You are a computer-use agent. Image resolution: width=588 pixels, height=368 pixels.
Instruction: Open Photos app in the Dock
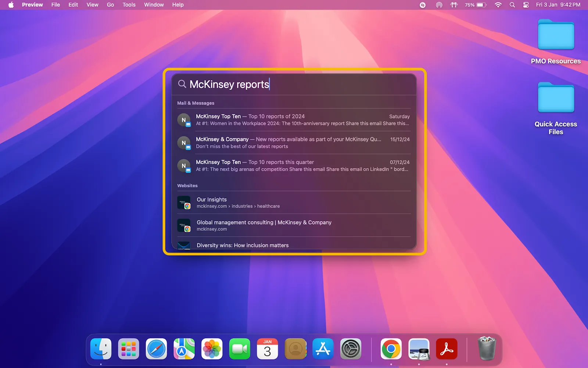(x=212, y=348)
